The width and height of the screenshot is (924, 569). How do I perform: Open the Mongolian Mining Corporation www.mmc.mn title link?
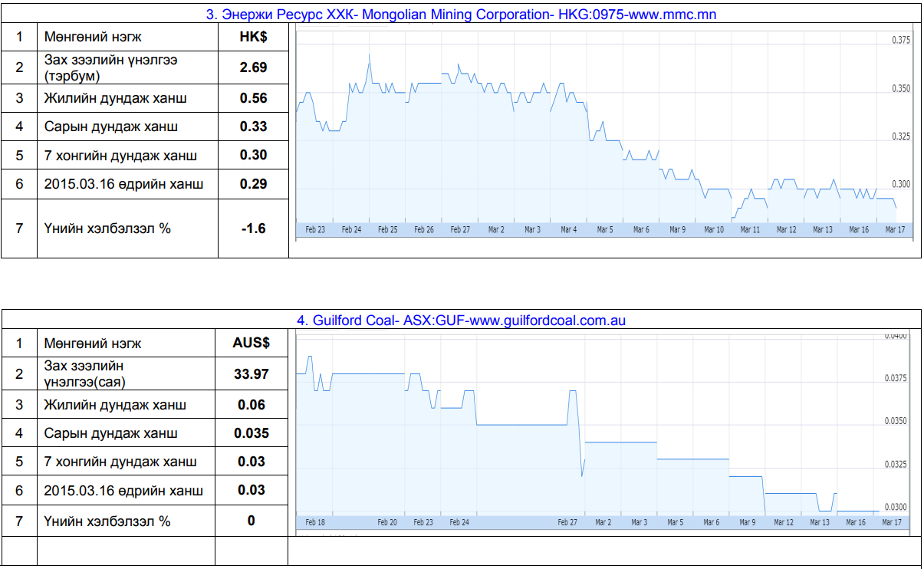click(462, 14)
